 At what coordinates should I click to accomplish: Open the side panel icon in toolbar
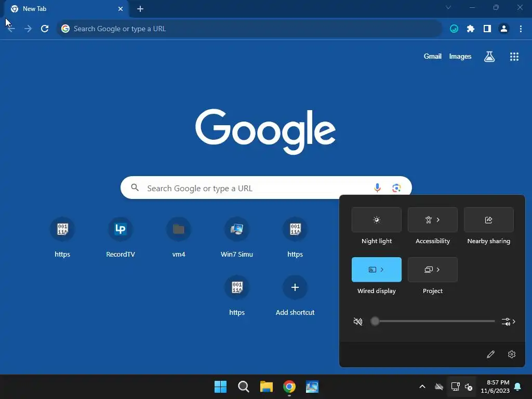point(487,29)
